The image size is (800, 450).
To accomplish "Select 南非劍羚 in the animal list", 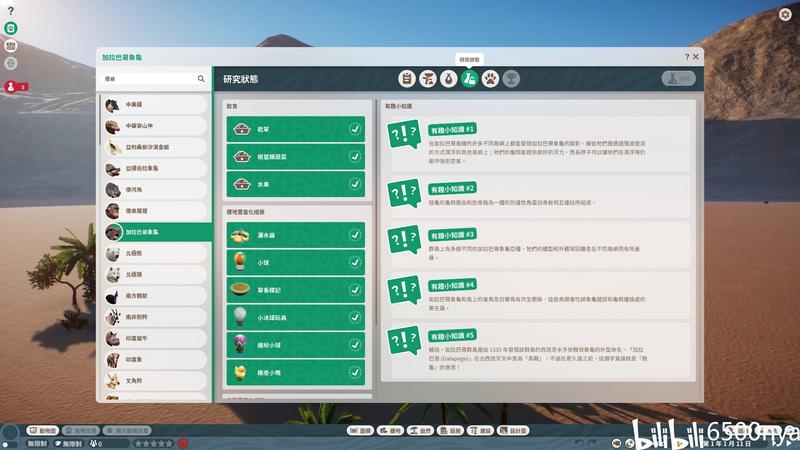I will pyautogui.click(x=156, y=317).
